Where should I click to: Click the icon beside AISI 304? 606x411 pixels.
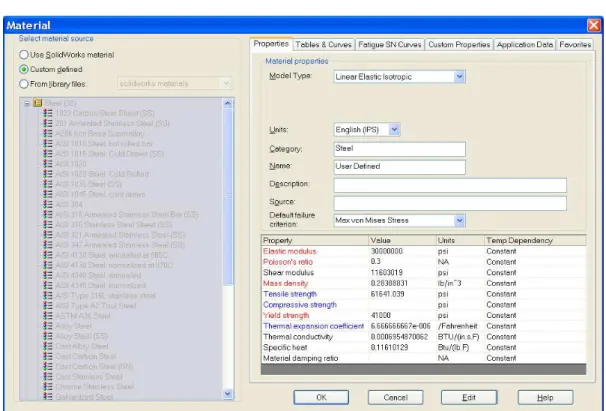[x=48, y=204]
